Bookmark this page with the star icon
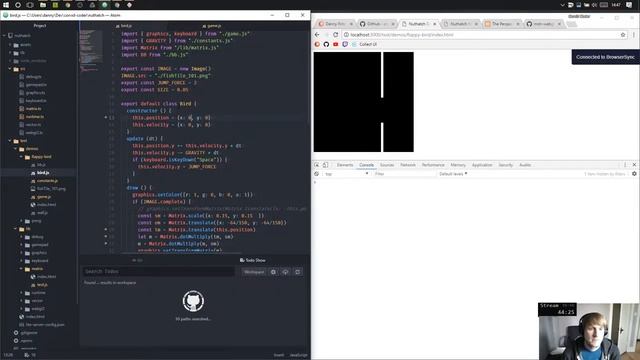 [623, 35]
